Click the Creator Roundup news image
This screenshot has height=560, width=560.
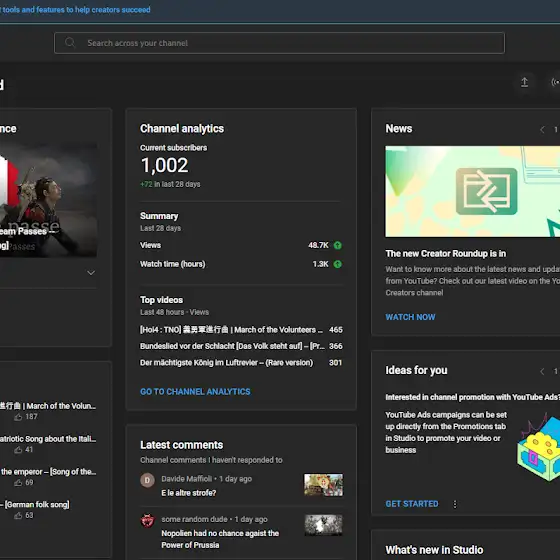pos(472,191)
